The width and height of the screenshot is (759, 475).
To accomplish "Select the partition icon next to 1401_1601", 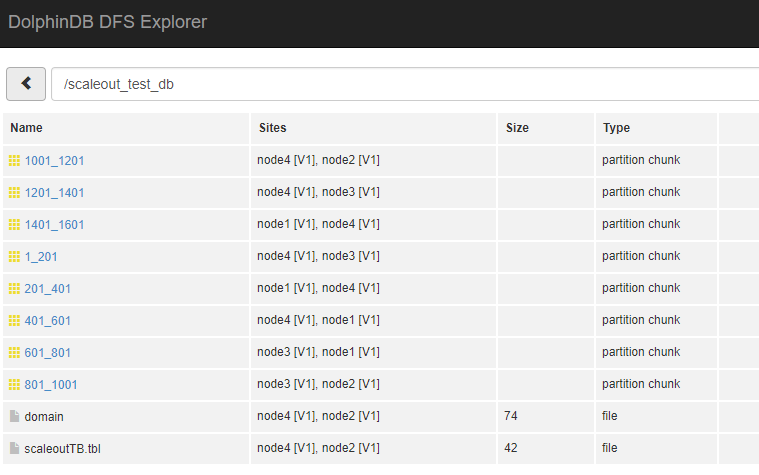I will (14, 225).
